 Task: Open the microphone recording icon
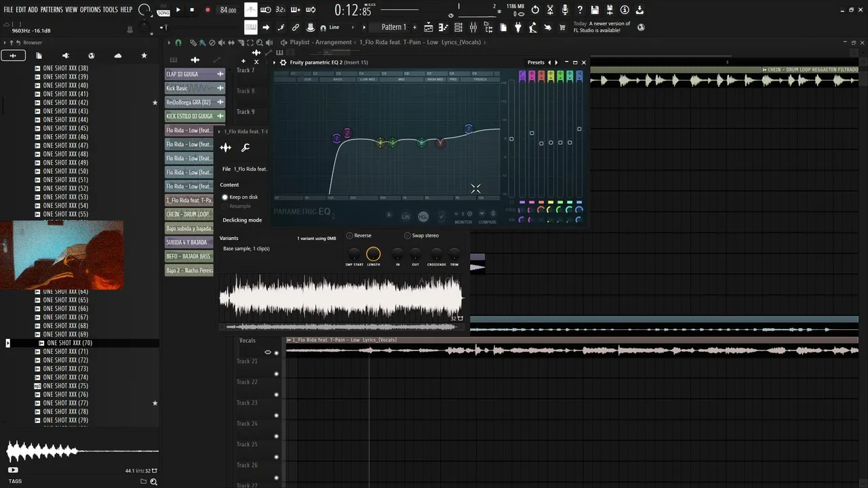click(x=565, y=10)
